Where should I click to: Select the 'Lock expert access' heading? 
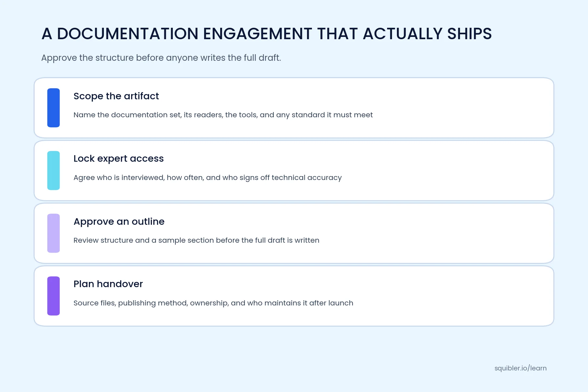coord(119,159)
